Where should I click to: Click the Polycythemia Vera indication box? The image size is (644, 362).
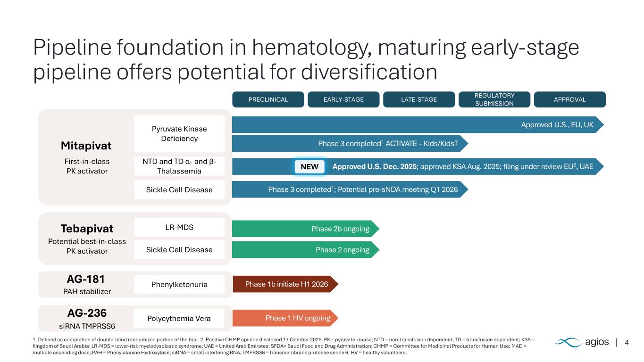tap(179, 319)
